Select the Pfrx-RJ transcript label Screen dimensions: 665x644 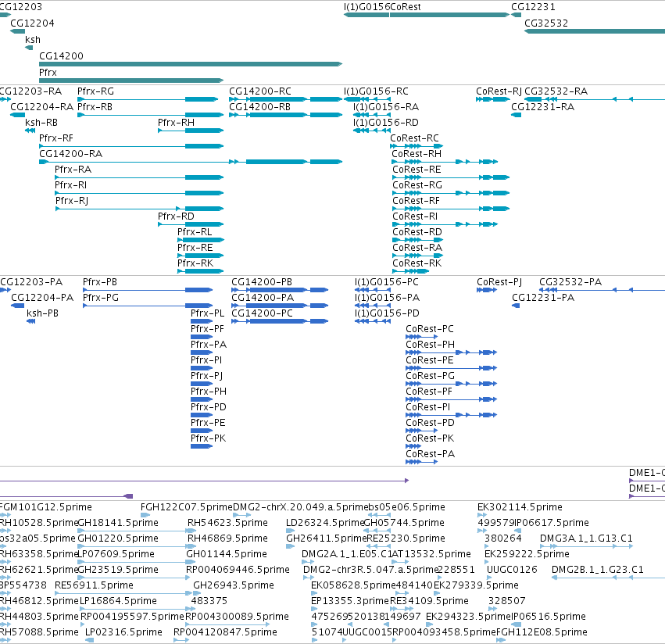(x=72, y=201)
